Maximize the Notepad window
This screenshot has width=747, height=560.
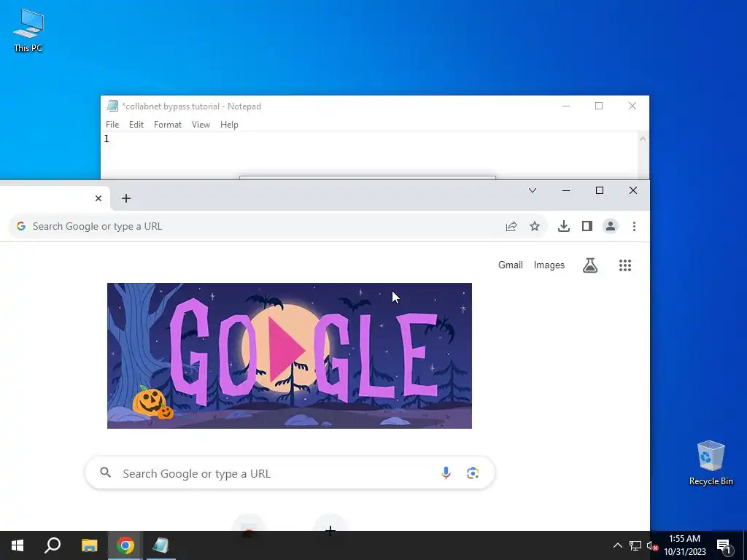[599, 106]
